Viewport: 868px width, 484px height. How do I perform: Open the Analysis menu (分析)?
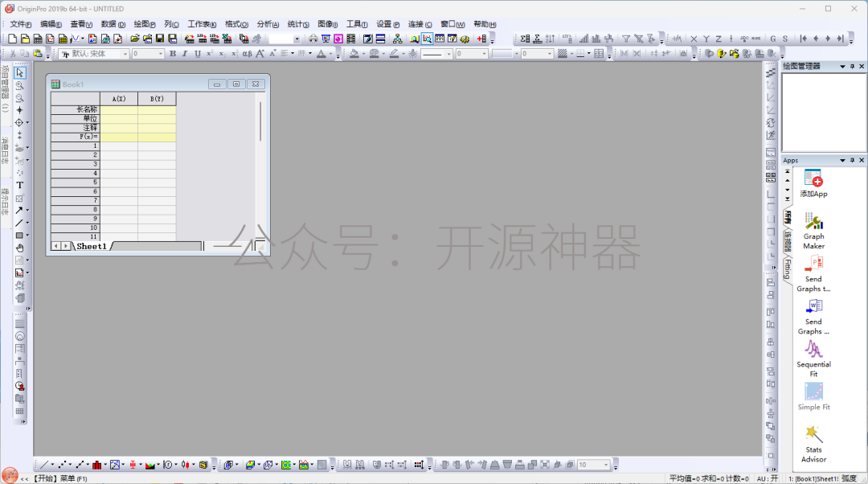coord(268,24)
